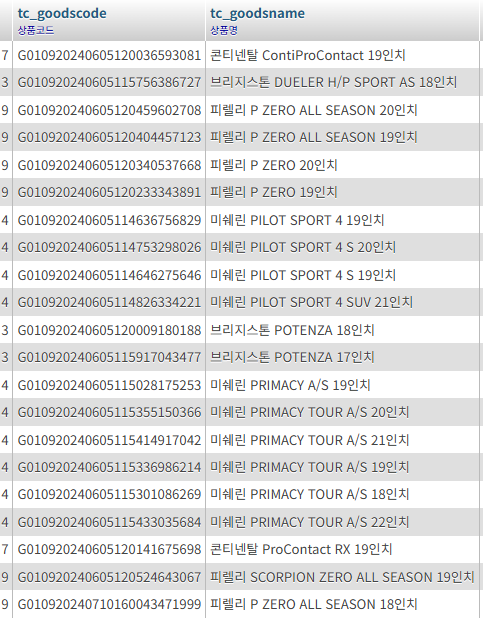483x620 pixels.
Task: Select the 미쉐린 PRIMACY A/S 19인치 cell
Action: 342,385
